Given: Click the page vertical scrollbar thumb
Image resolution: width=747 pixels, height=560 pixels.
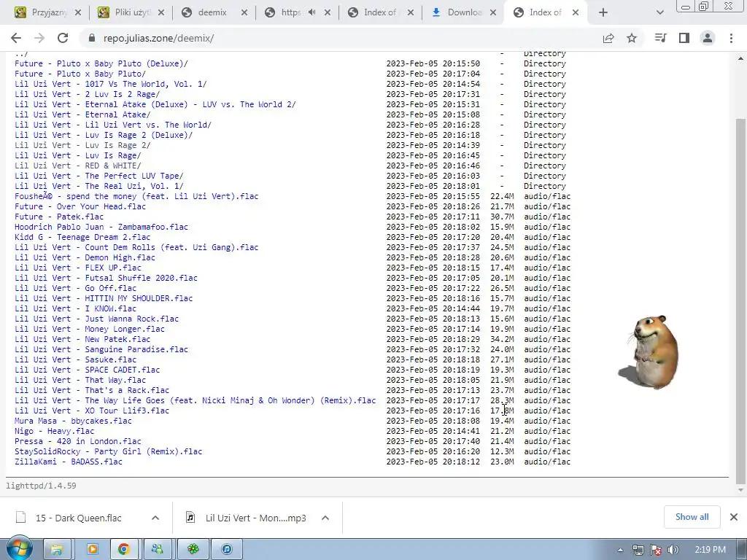Looking at the screenshot, I should pos(740,300).
